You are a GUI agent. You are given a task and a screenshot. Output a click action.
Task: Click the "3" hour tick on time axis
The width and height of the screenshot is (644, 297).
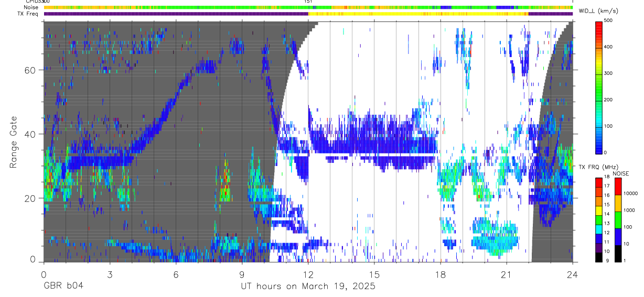pyautogui.click(x=110, y=274)
